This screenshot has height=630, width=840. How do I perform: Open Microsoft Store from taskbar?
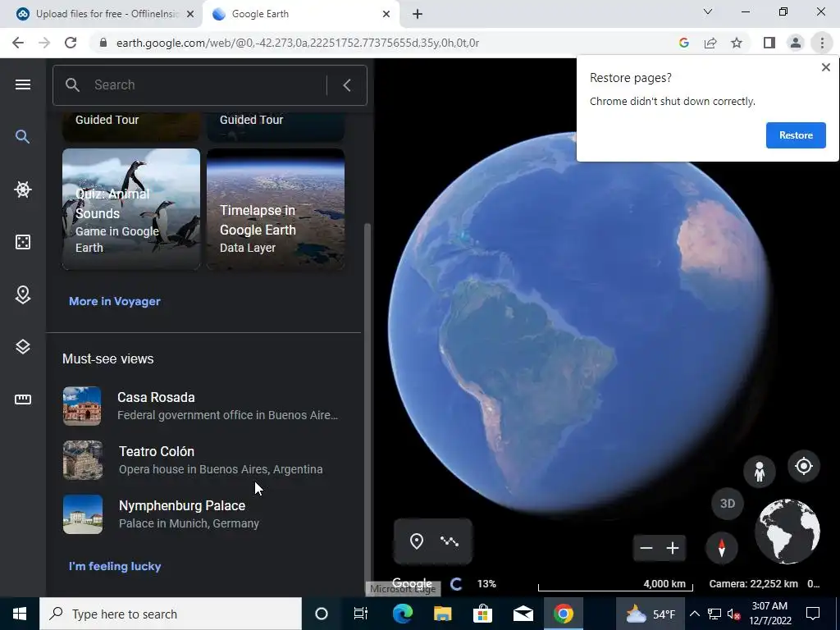(482, 614)
